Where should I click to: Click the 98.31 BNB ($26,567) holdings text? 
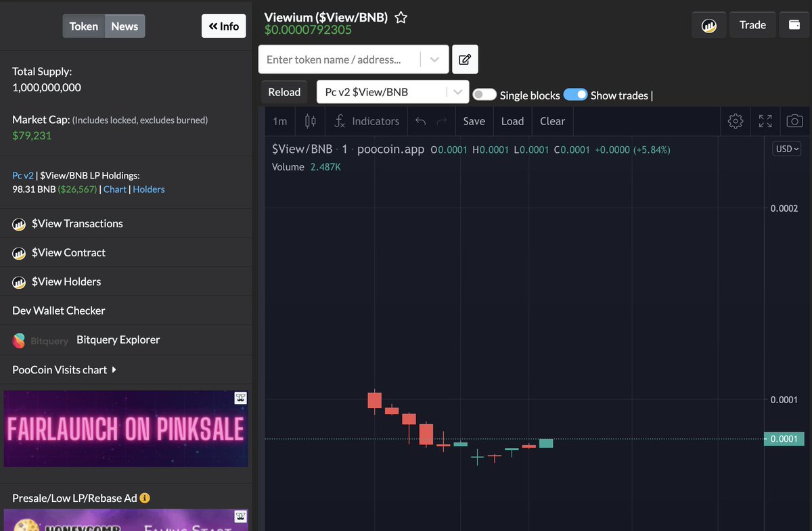click(55, 189)
